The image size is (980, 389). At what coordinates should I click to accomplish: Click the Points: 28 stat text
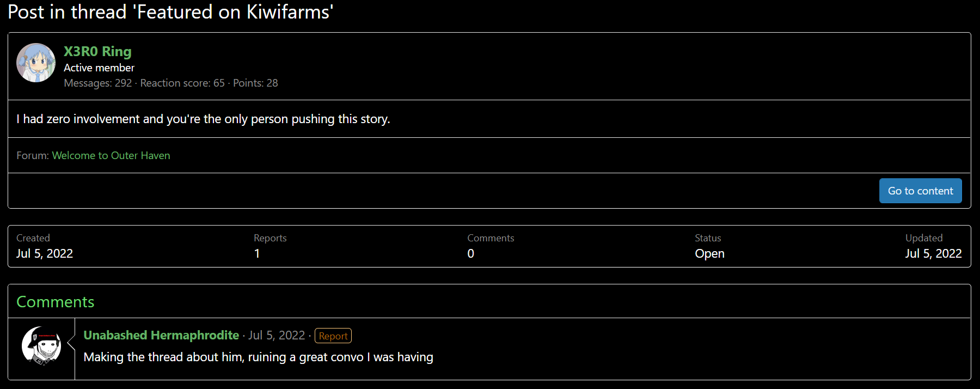tap(255, 83)
